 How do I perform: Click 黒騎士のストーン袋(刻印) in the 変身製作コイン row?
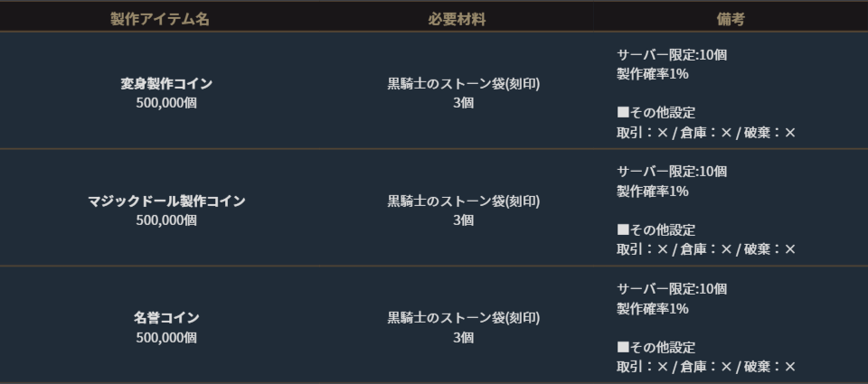coord(463,84)
